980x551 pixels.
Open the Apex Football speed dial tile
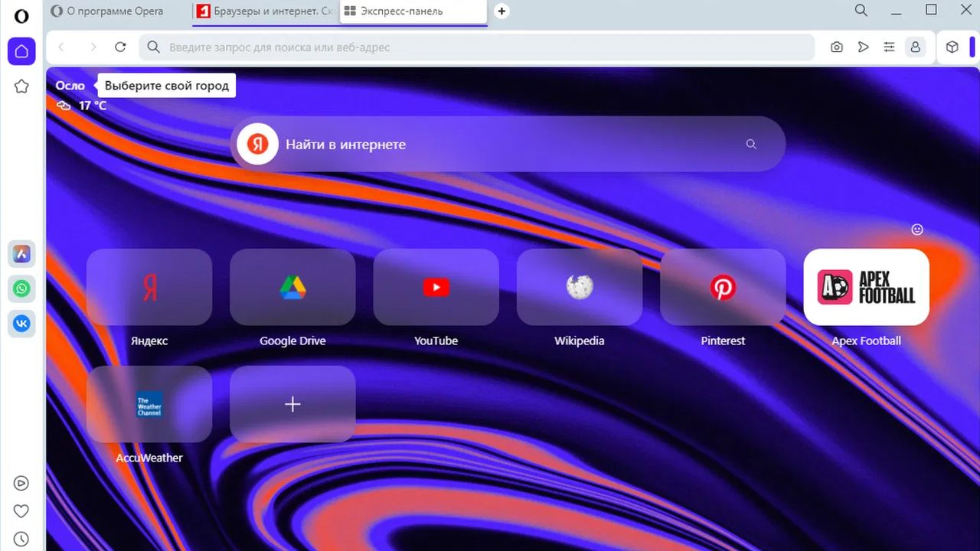click(867, 288)
